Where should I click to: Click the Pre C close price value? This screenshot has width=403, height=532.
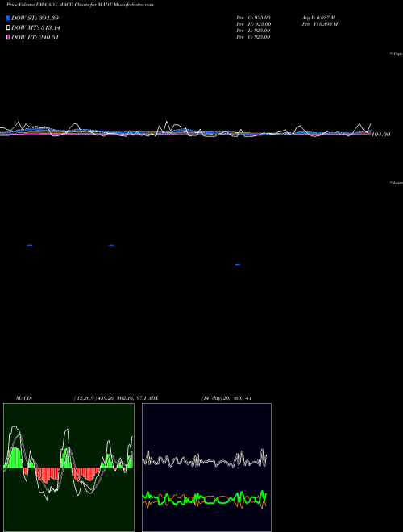pyautogui.click(x=262, y=37)
